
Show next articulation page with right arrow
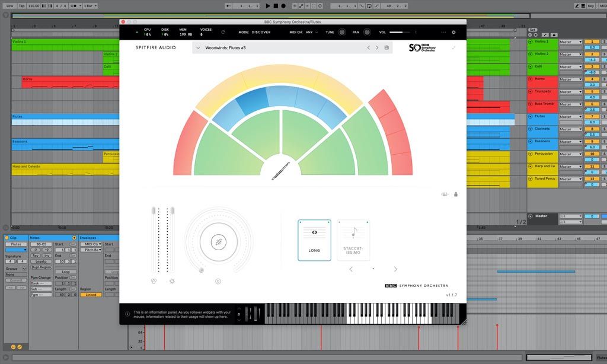(x=395, y=269)
